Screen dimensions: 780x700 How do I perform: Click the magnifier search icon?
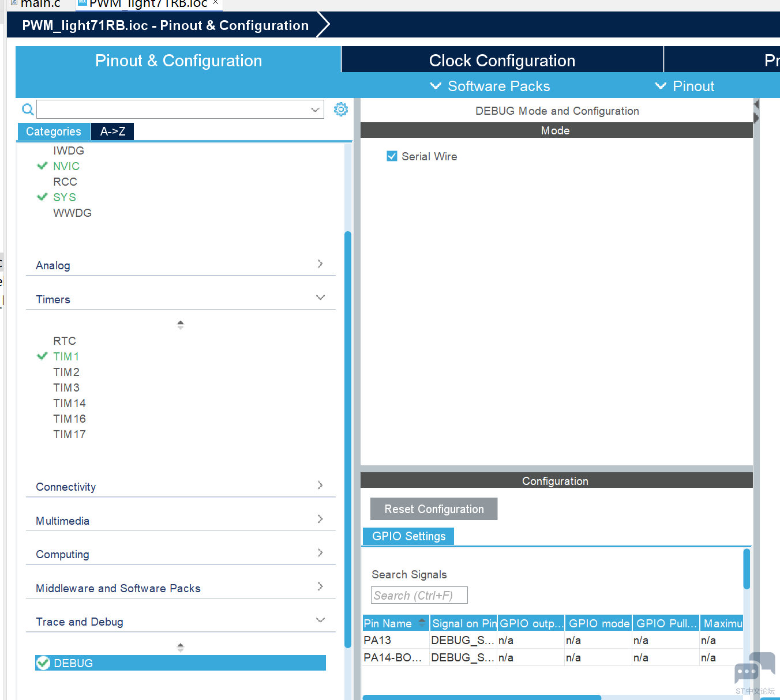click(27, 109)
